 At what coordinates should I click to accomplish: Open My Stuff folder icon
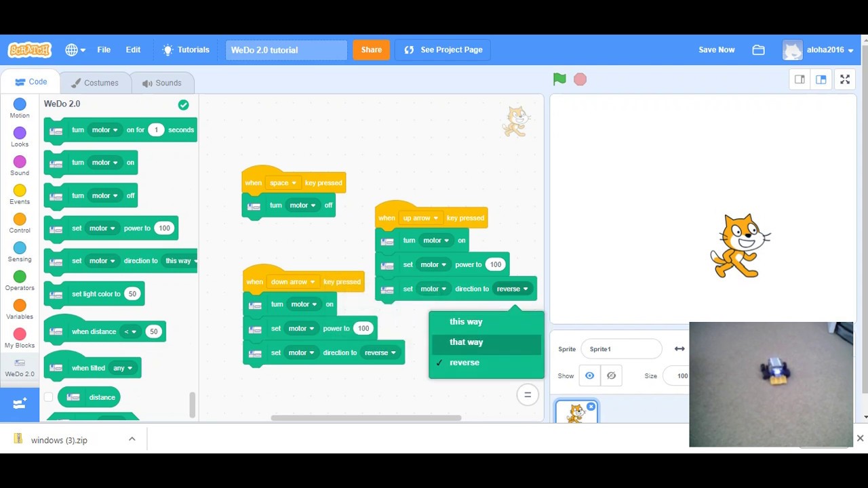click(758, 49)
